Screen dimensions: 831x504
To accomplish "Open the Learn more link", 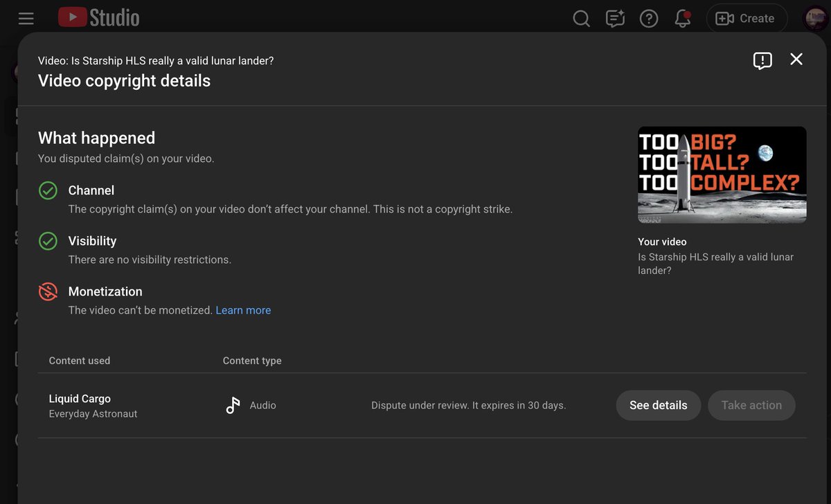I will click(243, 310).
